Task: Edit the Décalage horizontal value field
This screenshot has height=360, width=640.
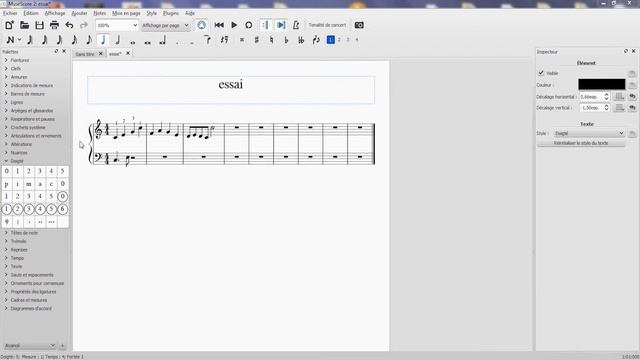Action: (594, 97)
